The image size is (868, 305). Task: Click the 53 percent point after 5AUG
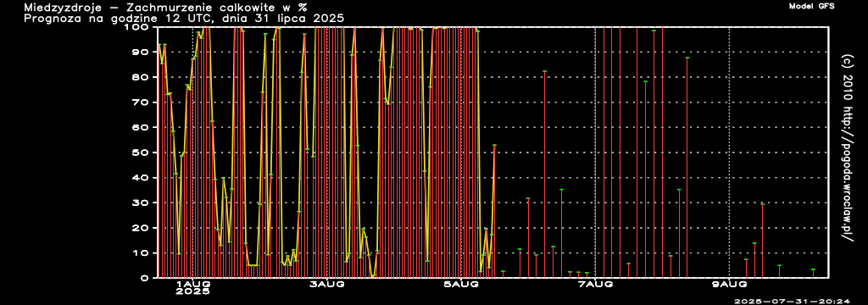click(494, 145)
